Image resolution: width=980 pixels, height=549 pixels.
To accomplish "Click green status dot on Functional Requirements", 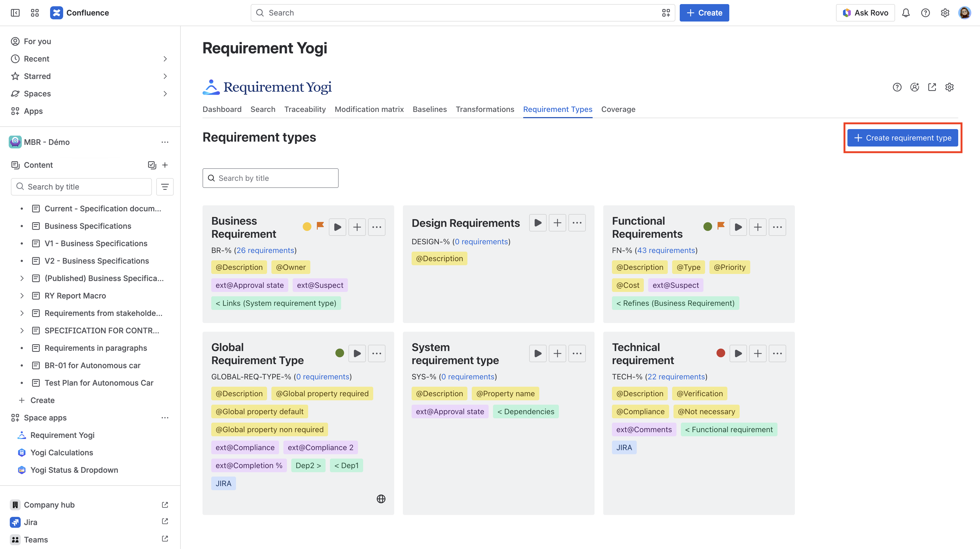I will click(708, 227).
